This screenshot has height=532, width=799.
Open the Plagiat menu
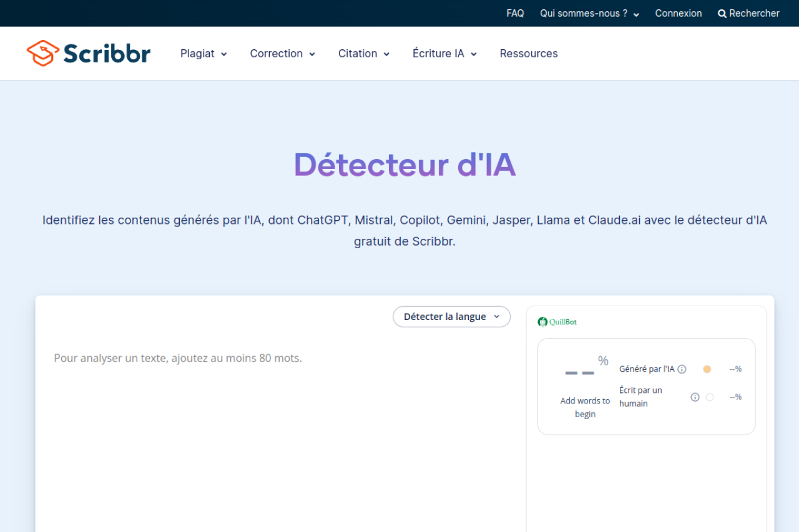(x=203, y=54)
